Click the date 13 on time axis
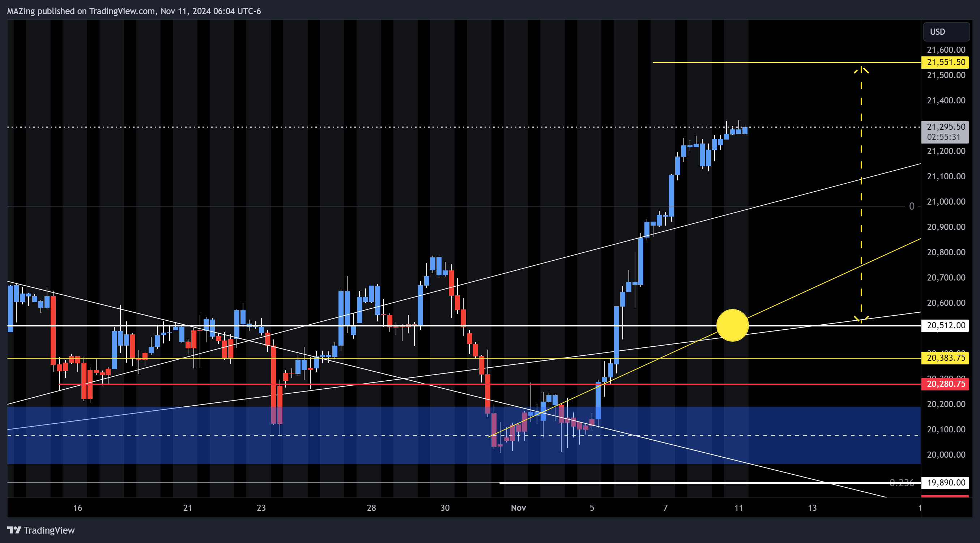This screenshot has height=543, width=980. [x=812, y=508]
